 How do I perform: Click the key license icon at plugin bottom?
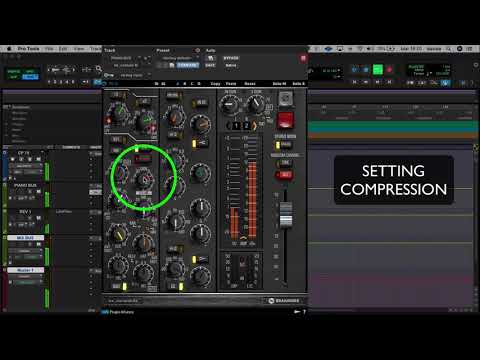point(297,312)
